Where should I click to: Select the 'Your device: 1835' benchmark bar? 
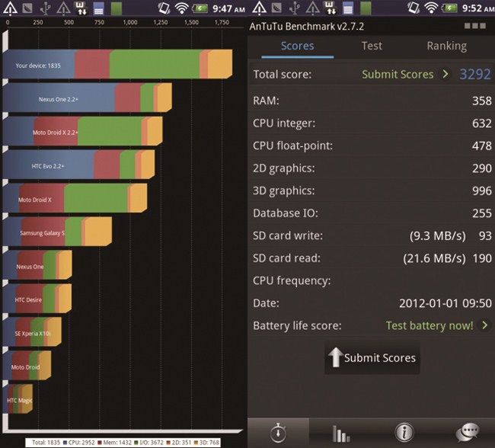click(117, 65)
